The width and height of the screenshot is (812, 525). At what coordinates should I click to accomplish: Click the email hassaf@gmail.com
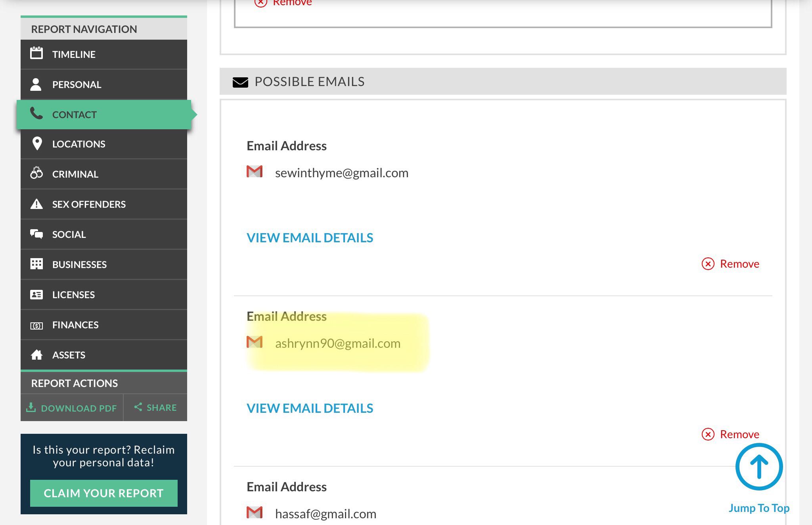326,514
